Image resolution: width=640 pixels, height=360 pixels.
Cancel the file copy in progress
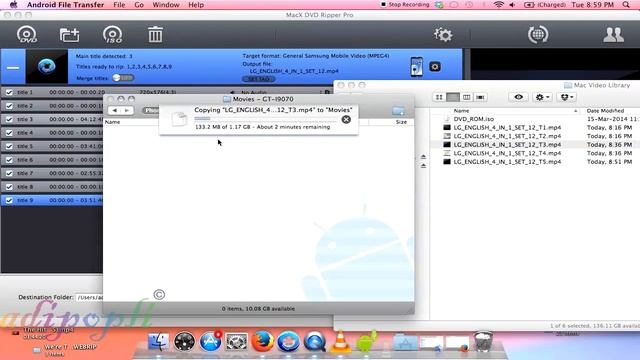[x=346, y=119]
